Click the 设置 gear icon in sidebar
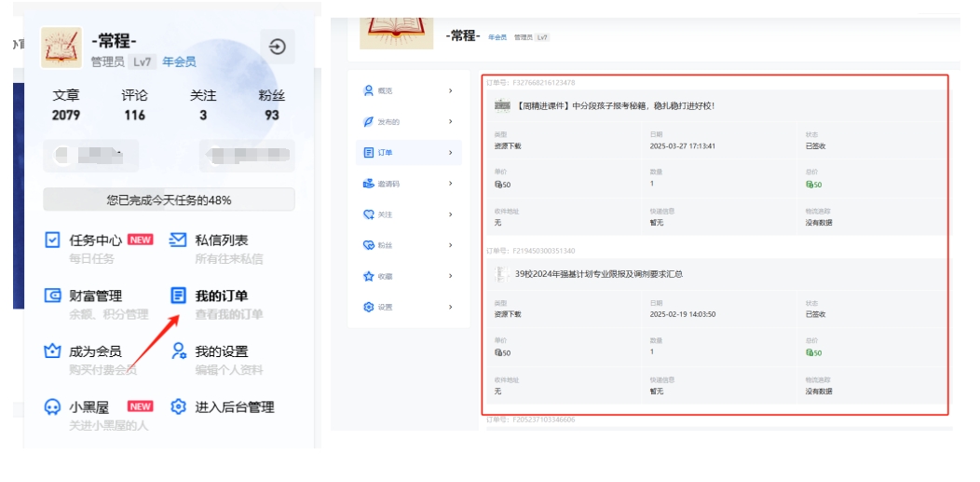The height and width of the screenshot is (482, 980). tap(369, 307)
